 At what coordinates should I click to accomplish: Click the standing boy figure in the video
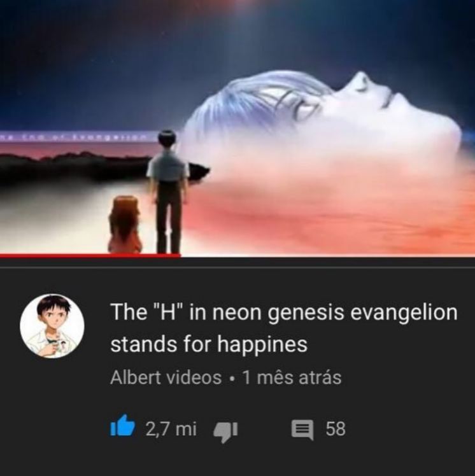tap(167, 192)
